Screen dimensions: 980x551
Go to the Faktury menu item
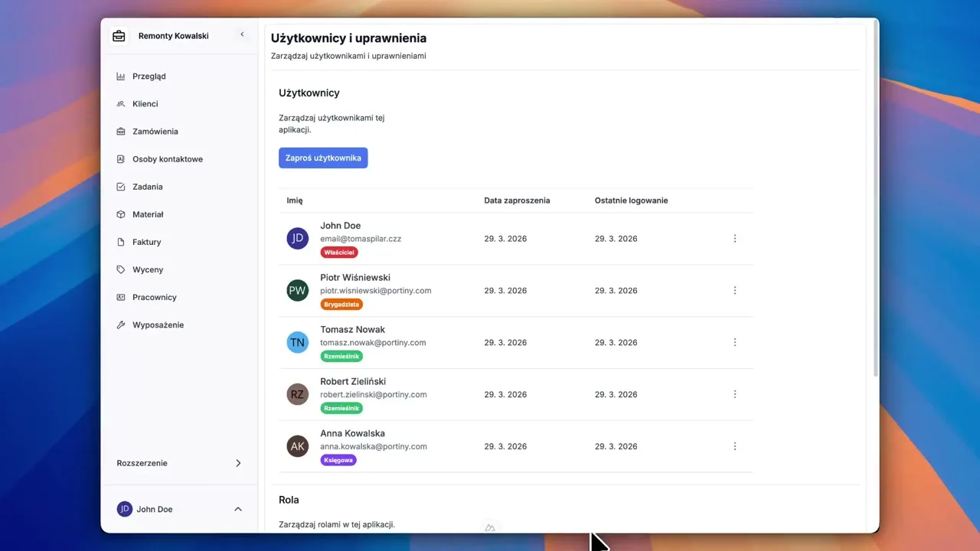coord(146,242)
